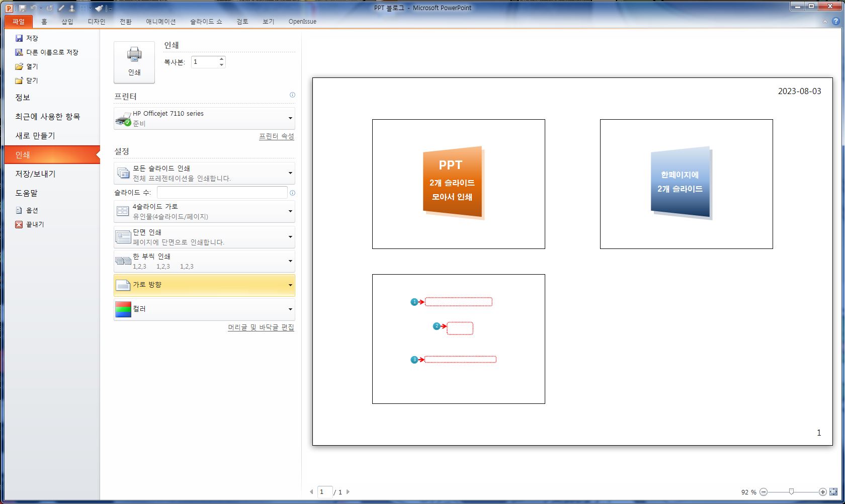The image size is (845, 504).
Task: Click the third slide thumbnail with red boxes
Action: [459, 339]
